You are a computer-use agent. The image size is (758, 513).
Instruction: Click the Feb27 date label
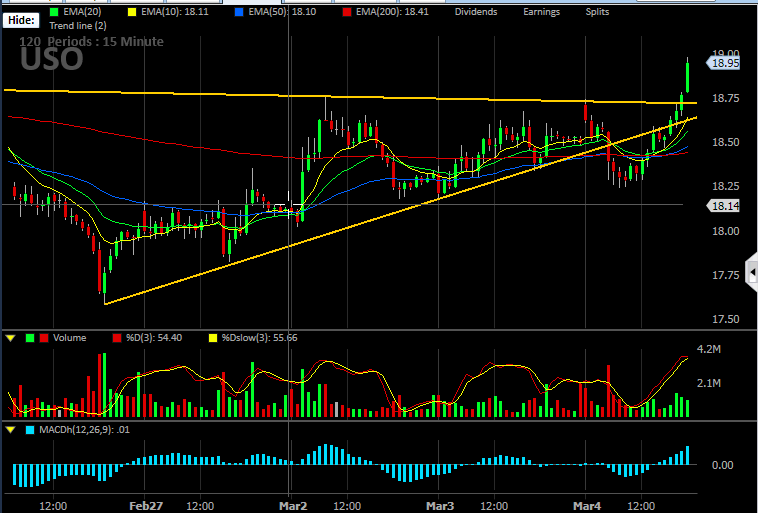click(146, 506)
